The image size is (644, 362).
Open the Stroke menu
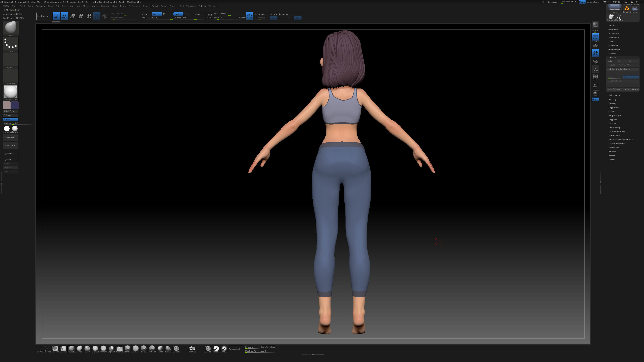tap(164, 6)
